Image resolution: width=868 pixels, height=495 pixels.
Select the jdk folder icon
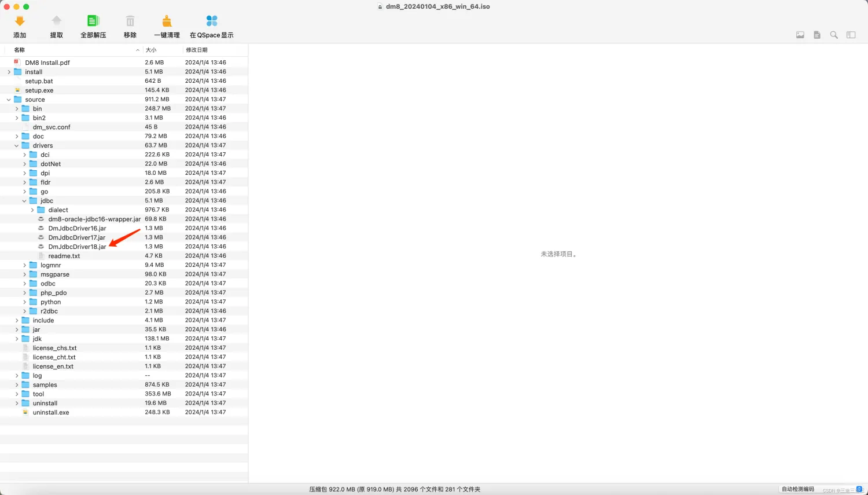[25, 339]
